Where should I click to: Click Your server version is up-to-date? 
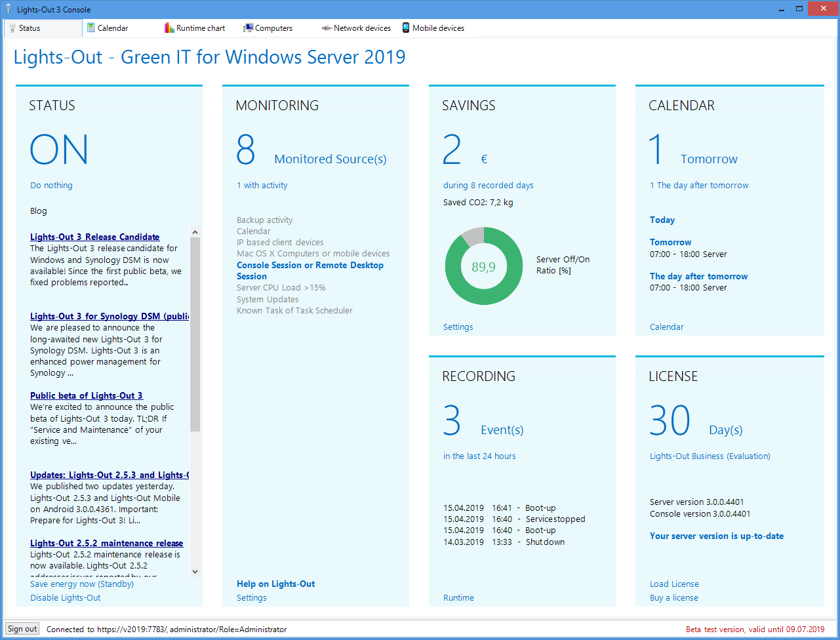[x=717, y=536]
